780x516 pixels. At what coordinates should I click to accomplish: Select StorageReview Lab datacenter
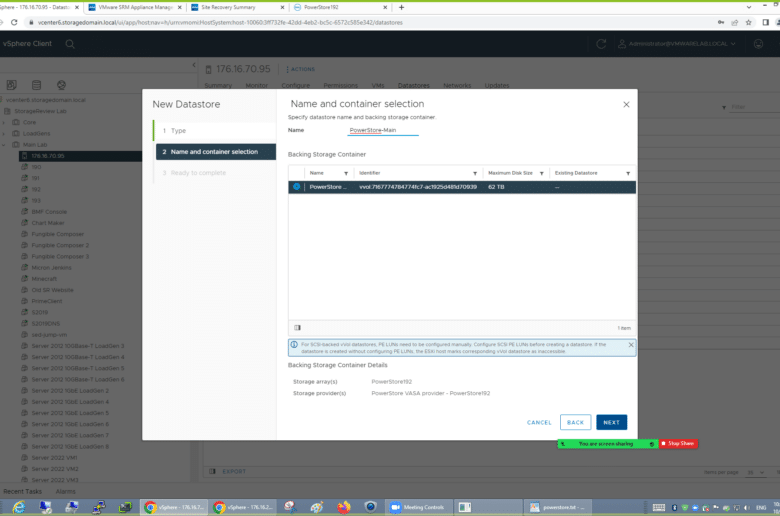coord(40,111)
